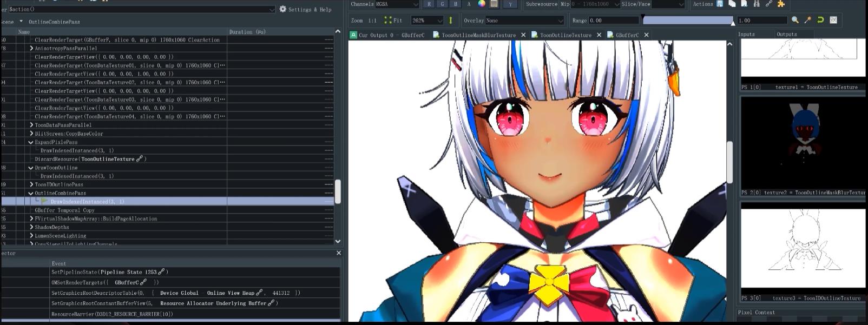Image resolution: width=868 pixels, height=325 pixels.
Task: Pick range with the wand icon
Action: tap(808, 20)
